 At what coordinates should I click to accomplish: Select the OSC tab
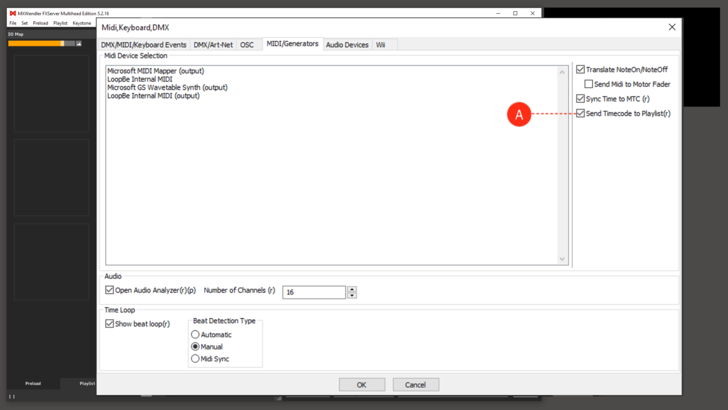[247, 45]
